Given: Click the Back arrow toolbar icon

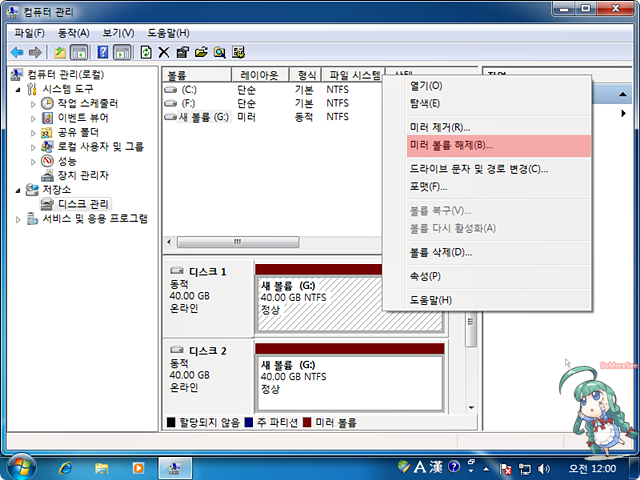Looking at the screenshot, I should point(17,52).
